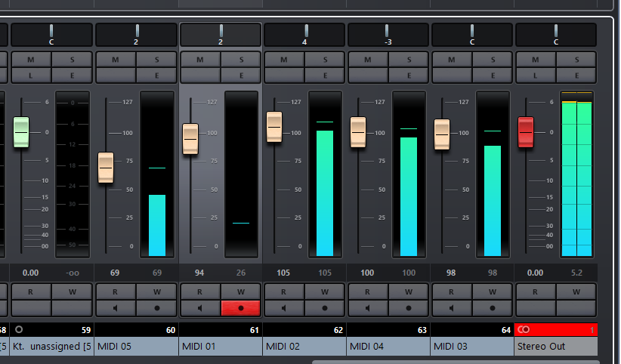Toggle Listen (L) on Stereo Out channel
Screen dimensions: 621x364
(x=535, y=75)
